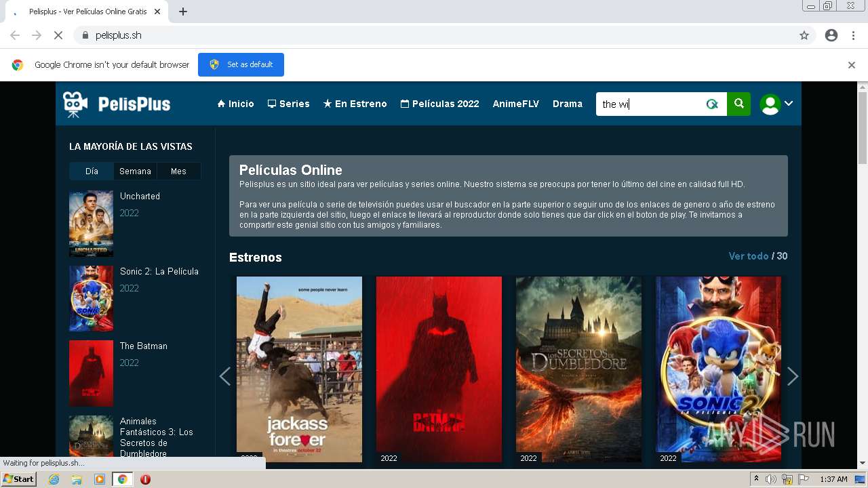868x488 pixels.
Task: Click The Batman title link
Action: tap(144, 346)
